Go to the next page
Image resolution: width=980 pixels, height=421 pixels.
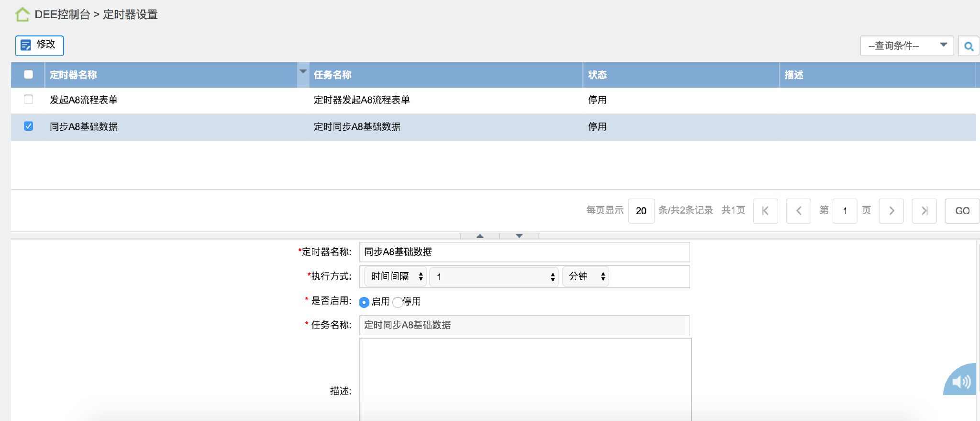pos(891,211)
